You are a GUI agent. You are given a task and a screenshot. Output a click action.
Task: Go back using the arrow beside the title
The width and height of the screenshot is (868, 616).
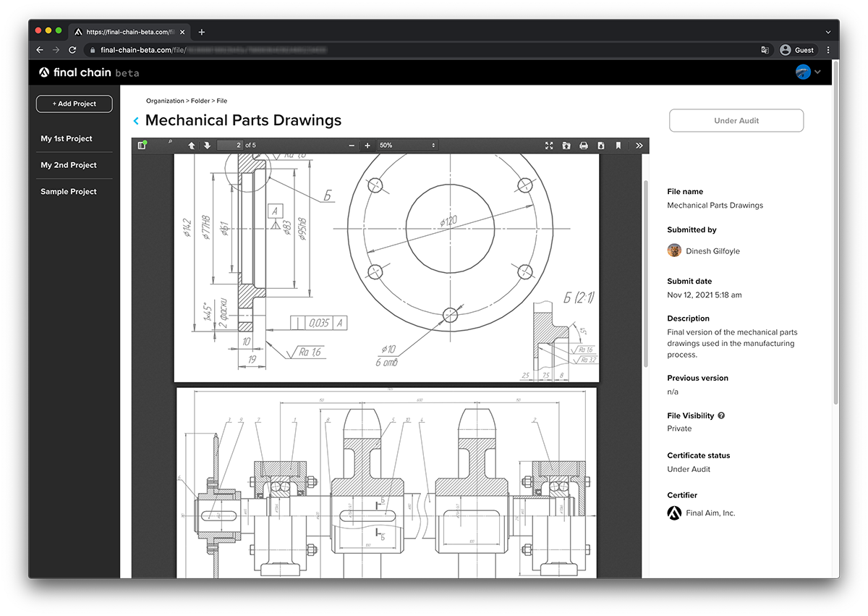click(x=136, y=121)
